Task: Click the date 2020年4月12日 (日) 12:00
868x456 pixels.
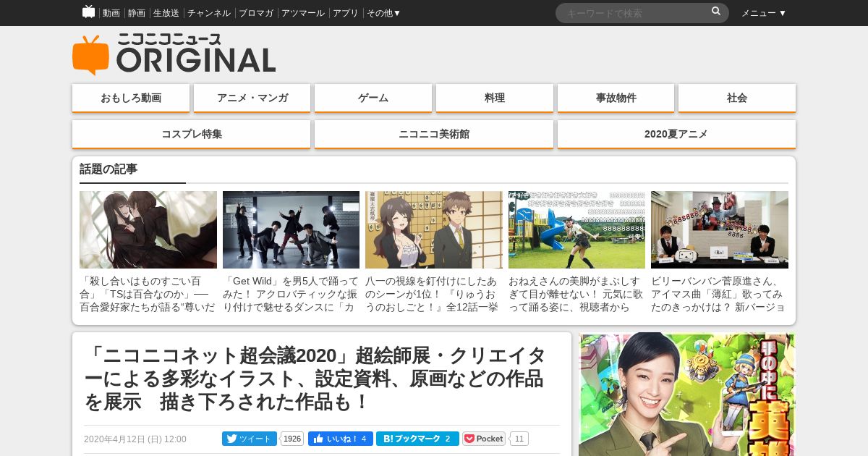Action: pos(135,439)
